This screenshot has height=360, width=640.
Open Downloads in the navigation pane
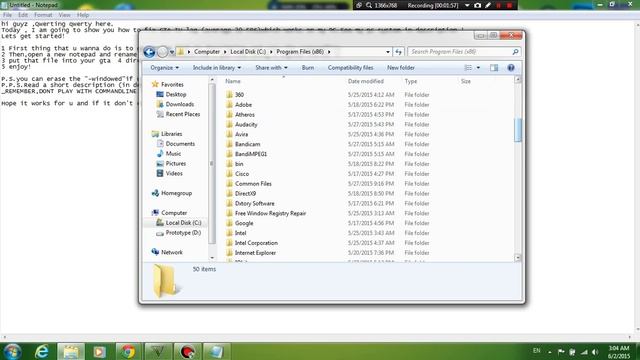(180, 104)
